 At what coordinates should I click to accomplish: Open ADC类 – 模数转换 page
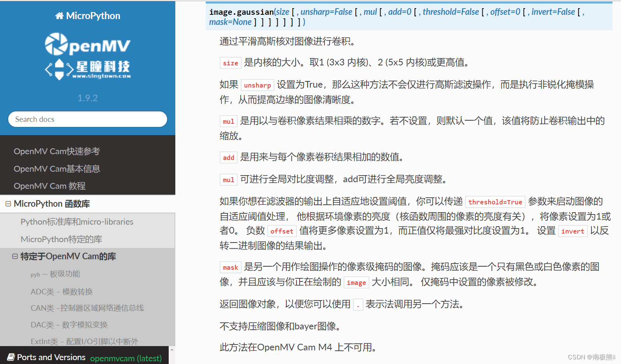point(62,292)
